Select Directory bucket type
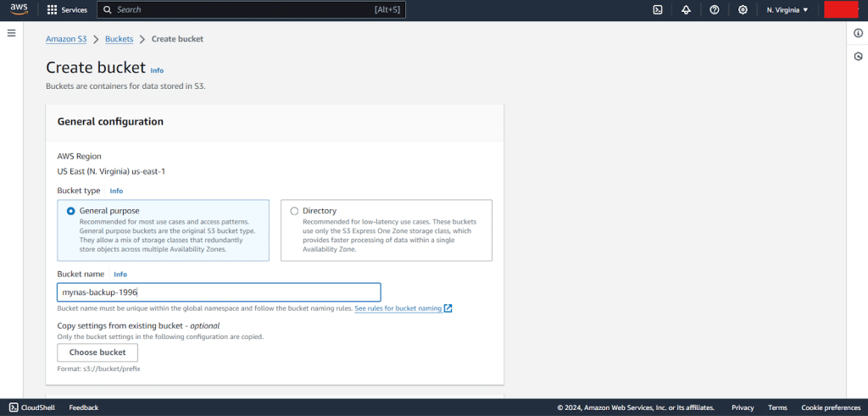Image resolution: width=868 pixels, height=416 pixels. click(x=294, y=211)
